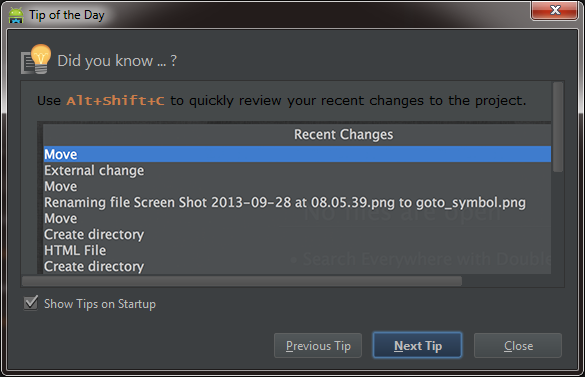Select the last Create directory entry
585x377 pixels.
pyautogui.click(x=94, y=267)
